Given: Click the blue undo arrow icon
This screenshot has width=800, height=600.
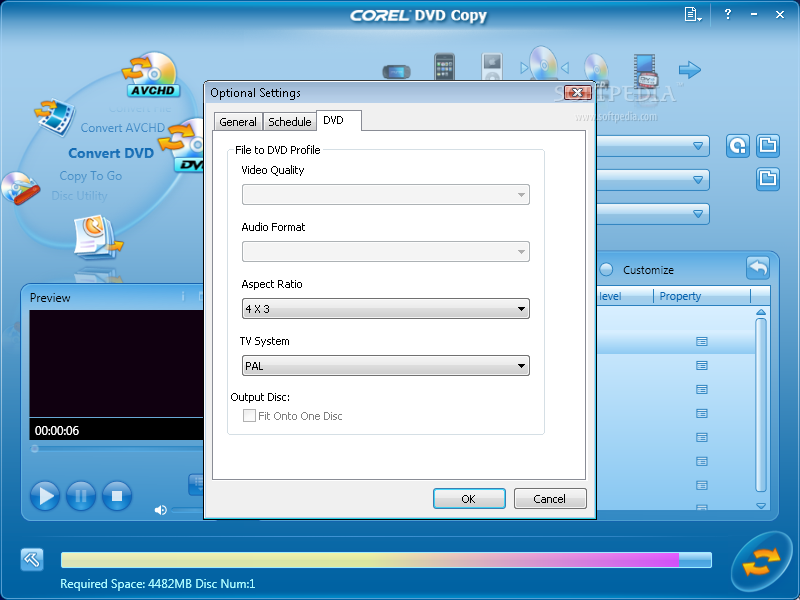Looking at the screenshot, I should pyautogui.click(x=758, y=267).
